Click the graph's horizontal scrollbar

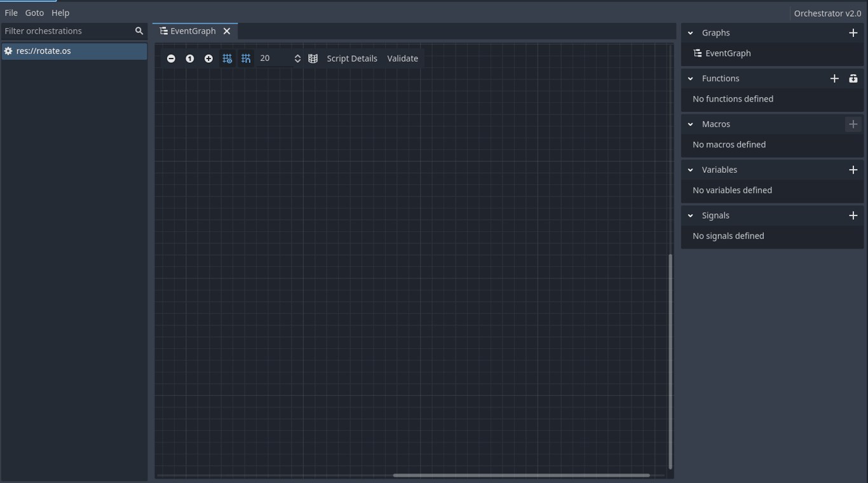521,475
